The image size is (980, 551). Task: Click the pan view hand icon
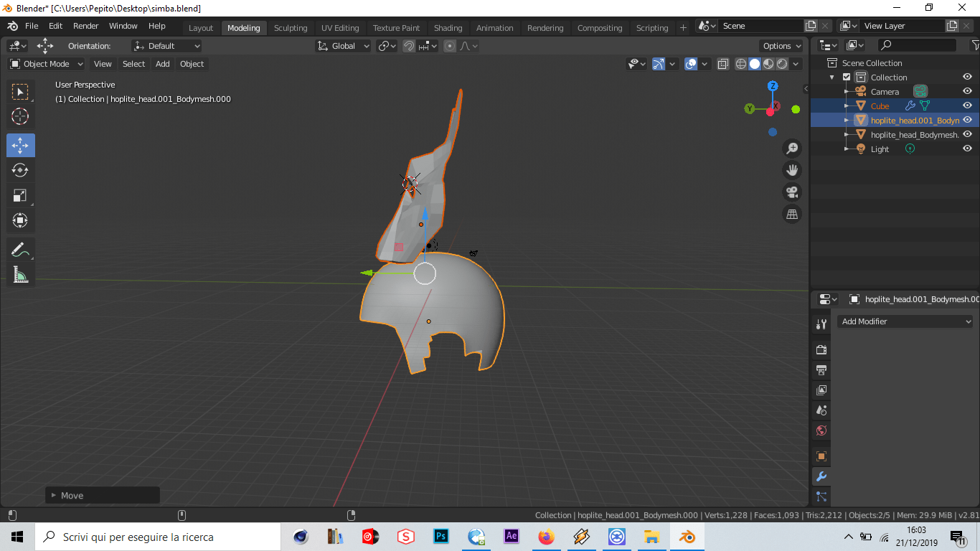792,170
